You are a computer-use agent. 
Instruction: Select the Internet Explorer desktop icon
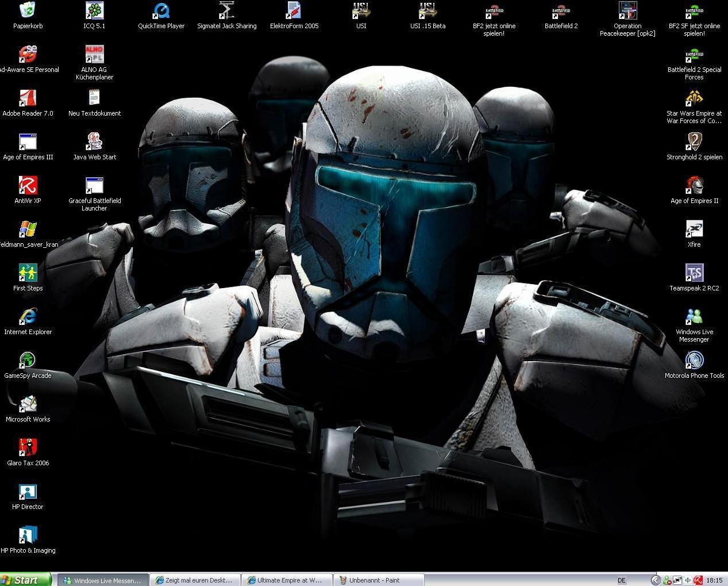pos(28,316)
